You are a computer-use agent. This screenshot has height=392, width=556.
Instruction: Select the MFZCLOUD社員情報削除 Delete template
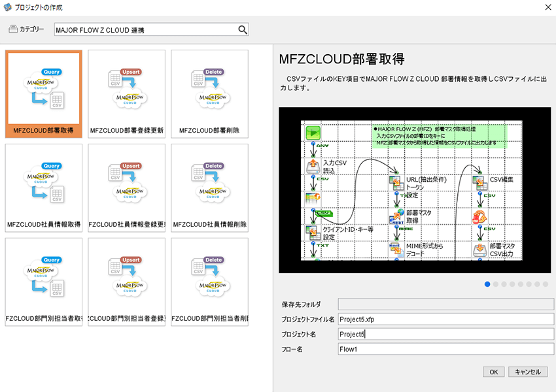point(209,188)
